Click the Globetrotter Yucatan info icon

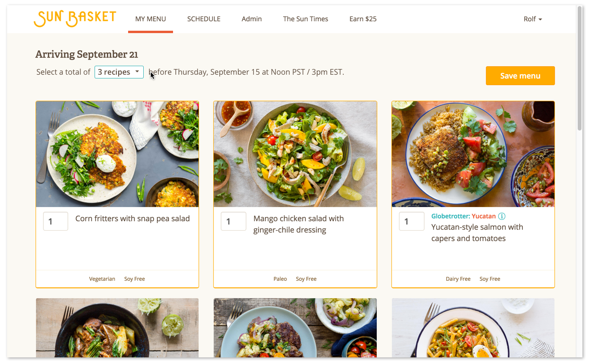pyautogui.click(x=502, y=216)
